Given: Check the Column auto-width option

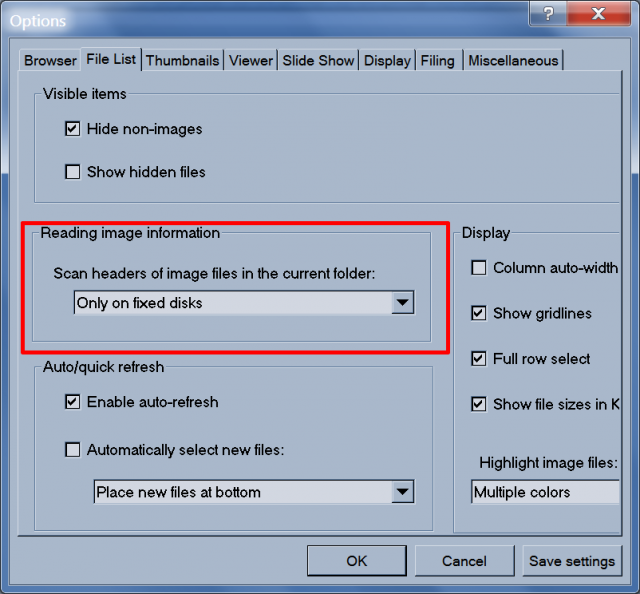Looking at the screenshot, I should coord(479,268).
